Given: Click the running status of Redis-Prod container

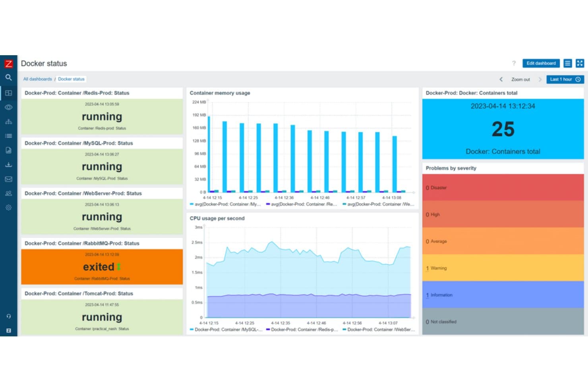Looking at the screenshot, I should [102, 116].
